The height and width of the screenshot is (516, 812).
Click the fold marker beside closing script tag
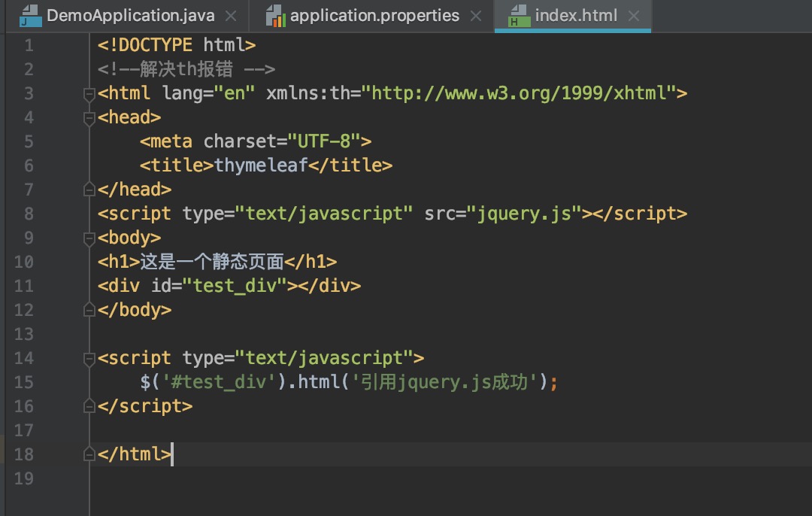(x=89, y=406)
